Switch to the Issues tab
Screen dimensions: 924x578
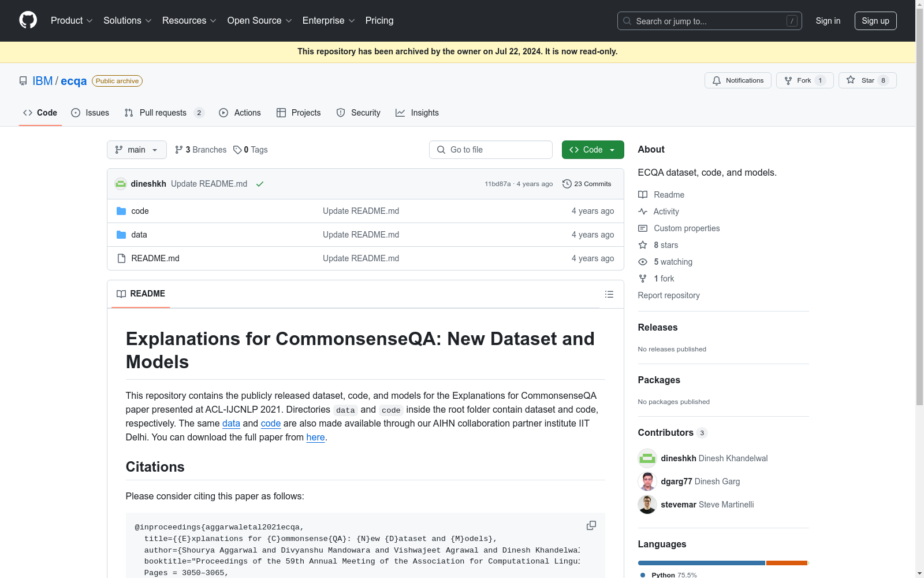click(90, 113)
